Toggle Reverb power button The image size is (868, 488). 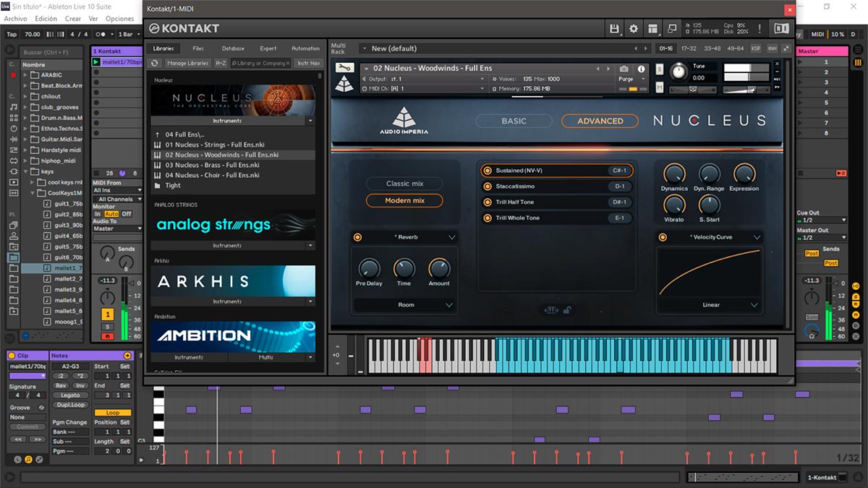tap(358, 237)
